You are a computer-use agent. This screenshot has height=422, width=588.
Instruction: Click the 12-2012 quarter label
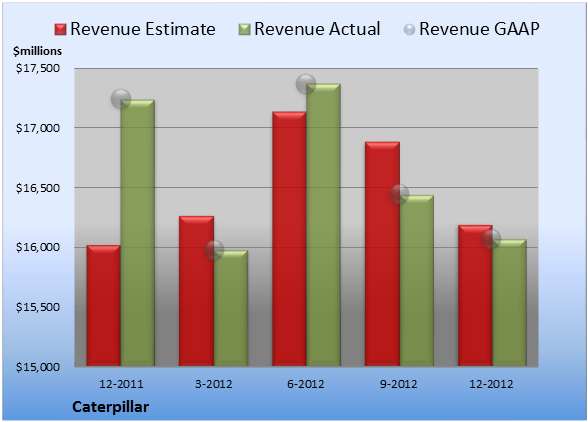(491, 384)
